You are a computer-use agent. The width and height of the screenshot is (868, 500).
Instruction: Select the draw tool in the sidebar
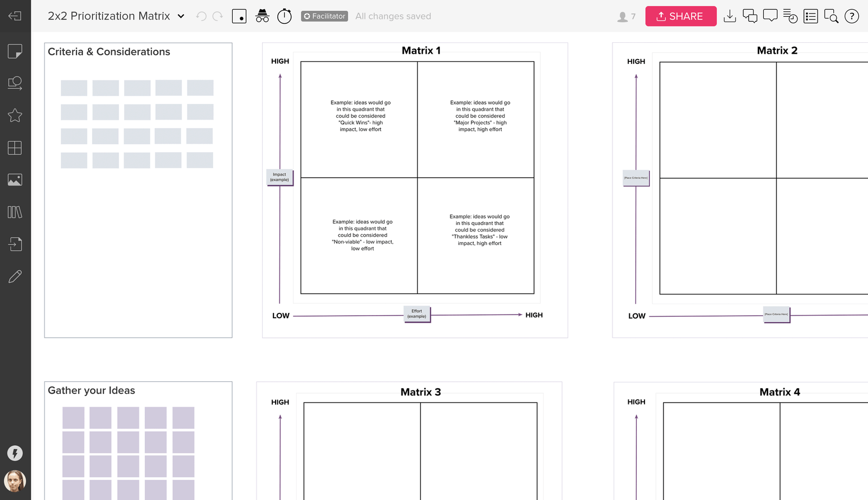point(16,277)
